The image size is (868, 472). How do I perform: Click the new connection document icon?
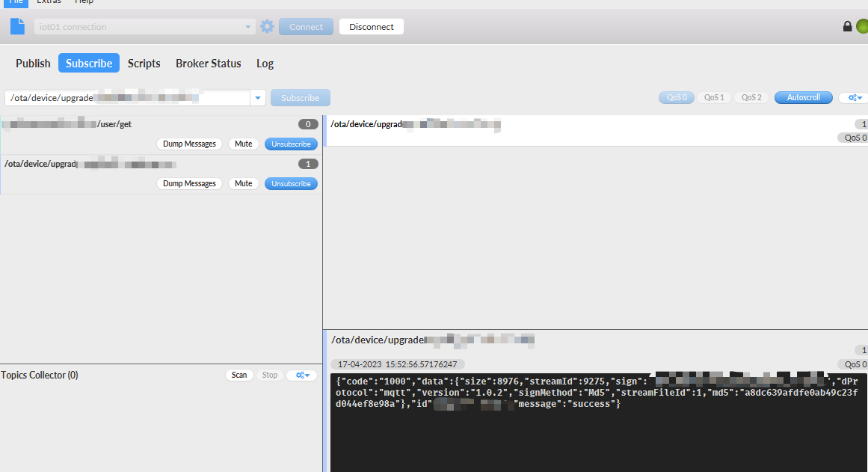18,27
